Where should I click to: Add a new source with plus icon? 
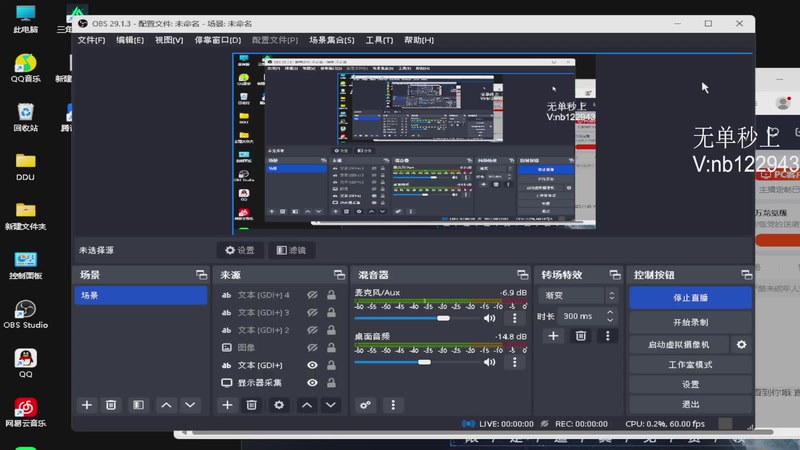coord(227,405)
